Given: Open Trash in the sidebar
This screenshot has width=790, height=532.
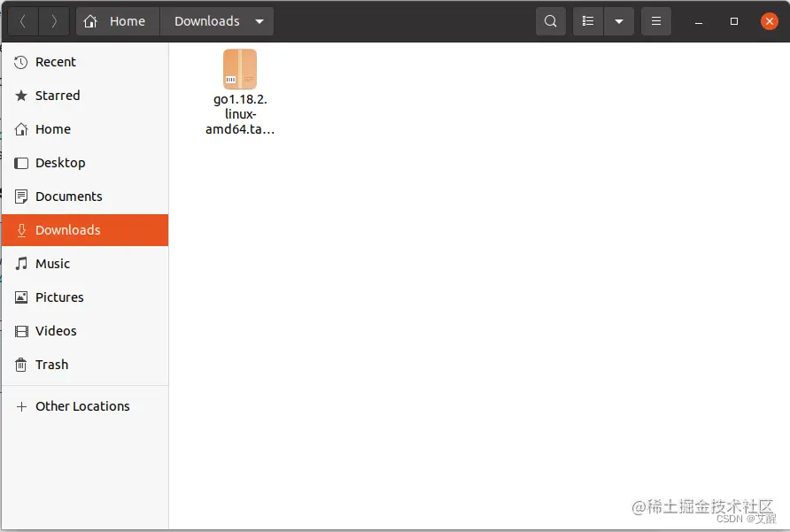Looking at the screenshot, I should point(85,365).
